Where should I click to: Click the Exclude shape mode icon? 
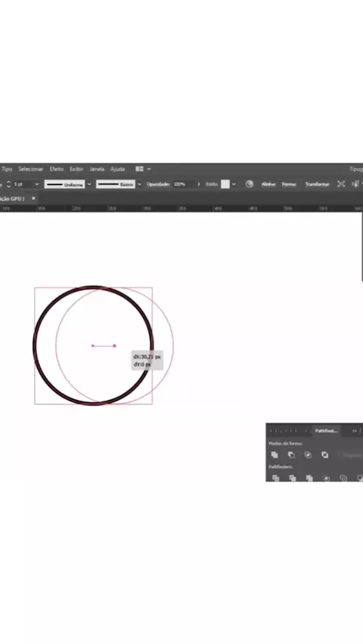[324, 455]
